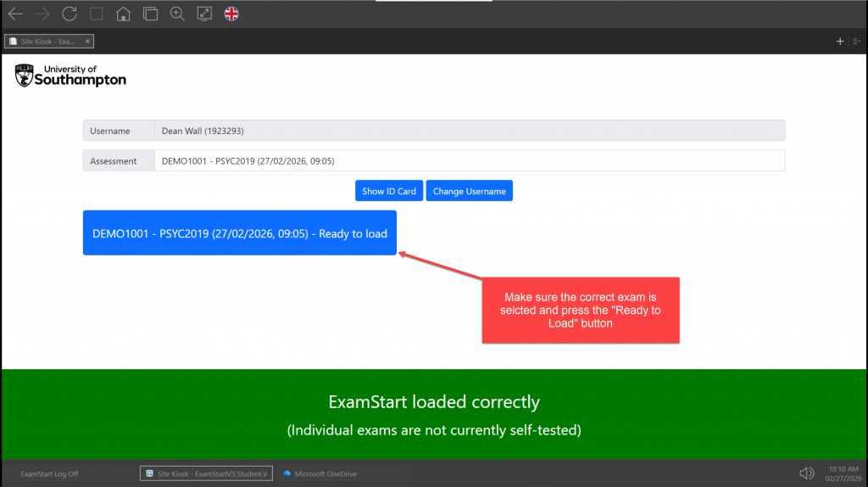Viewport: 868px width, 487px height.
Task: Click the zoom magnifier icon
Action: [x=177, y=14]
